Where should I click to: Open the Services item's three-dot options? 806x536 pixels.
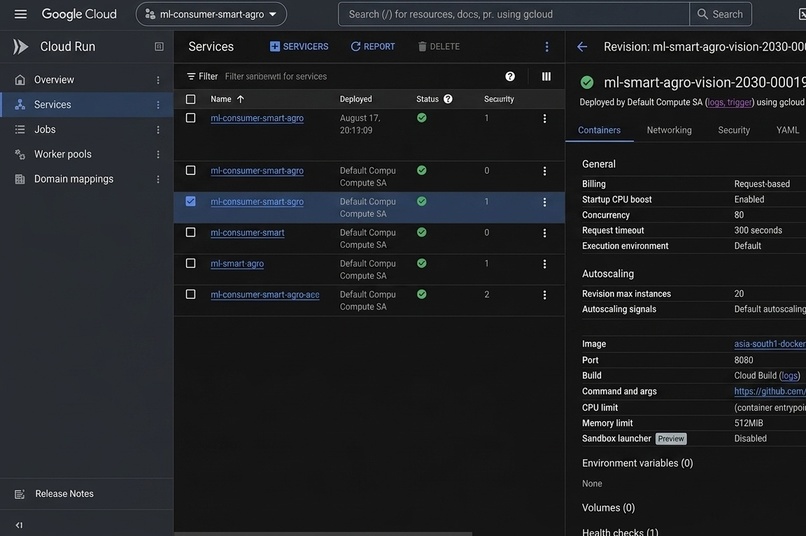158,105
